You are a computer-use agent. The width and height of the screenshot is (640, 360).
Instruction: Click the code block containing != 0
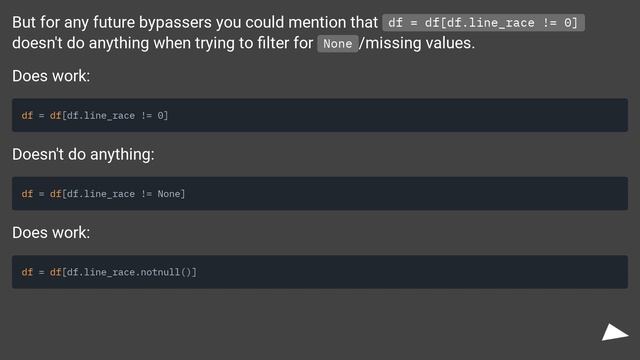320,115
